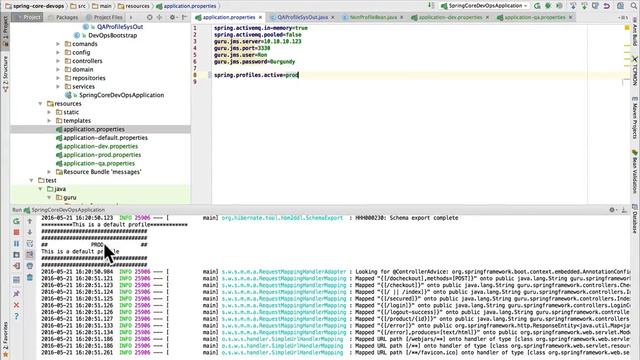This screenshot has width=640, height=360.
Task: Open Database side tool window
Action: (x=635, y=219)
